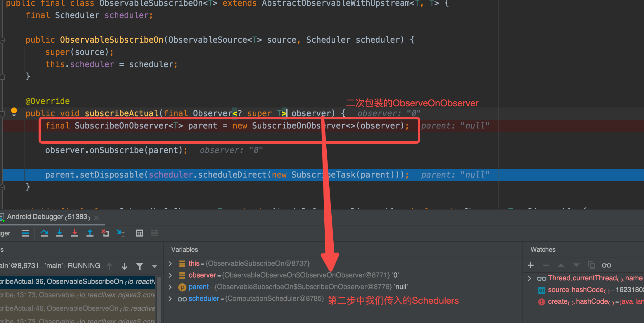Click the Drop Frame icon
Viewport: 644px width, 323px height.
[x=105, y=233]
